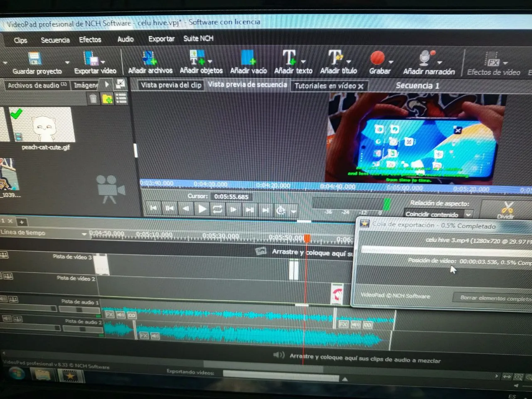Open playback speed dropdown arrow

(293, 211)
